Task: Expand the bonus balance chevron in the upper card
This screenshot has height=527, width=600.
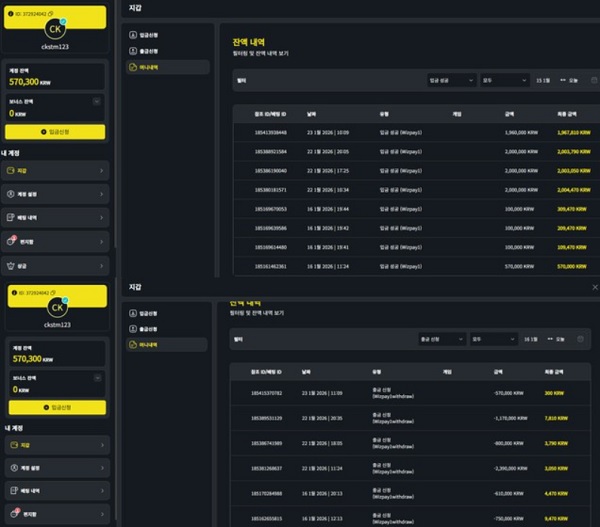Action: tap(96, 101)
